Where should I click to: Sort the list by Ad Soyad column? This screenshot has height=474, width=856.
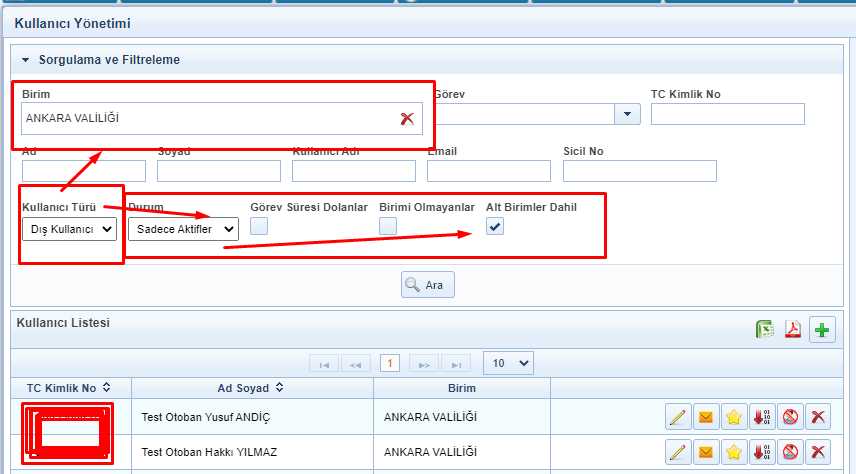pyautogui.click(x=251, y=387)
